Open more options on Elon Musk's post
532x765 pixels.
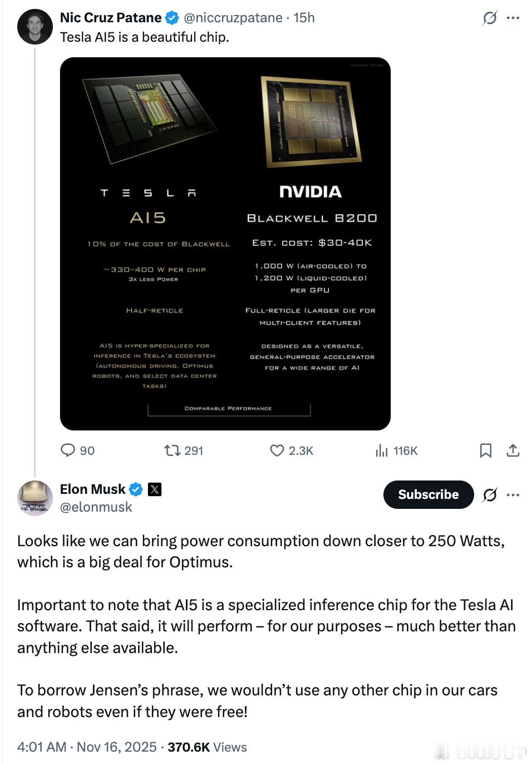click(x=513, y=494)
